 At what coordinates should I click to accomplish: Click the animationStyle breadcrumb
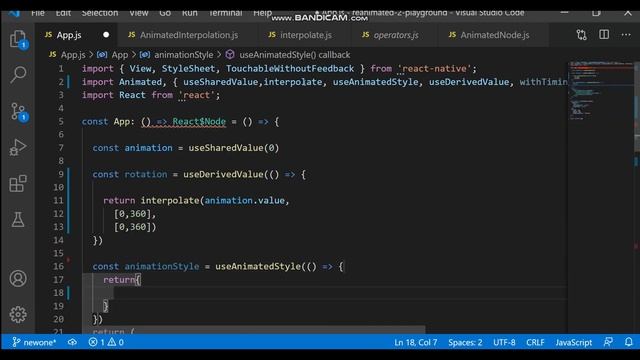(x=176, y=55)
